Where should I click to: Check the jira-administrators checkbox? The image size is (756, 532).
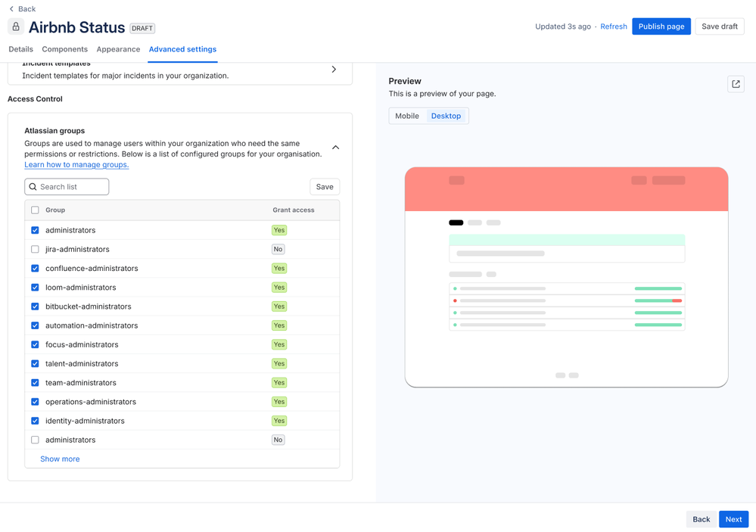coord(36,250)
